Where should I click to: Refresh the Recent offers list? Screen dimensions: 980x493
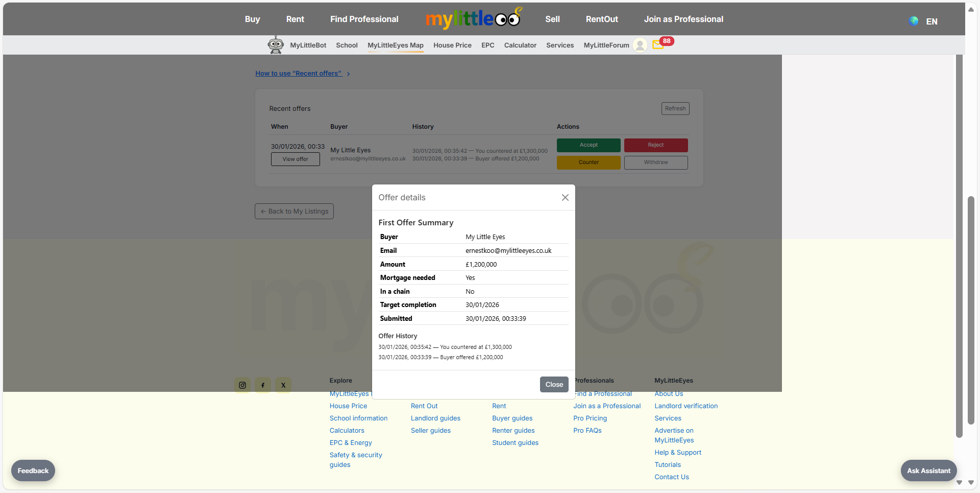pyautogui.click(x=675, y=108)
